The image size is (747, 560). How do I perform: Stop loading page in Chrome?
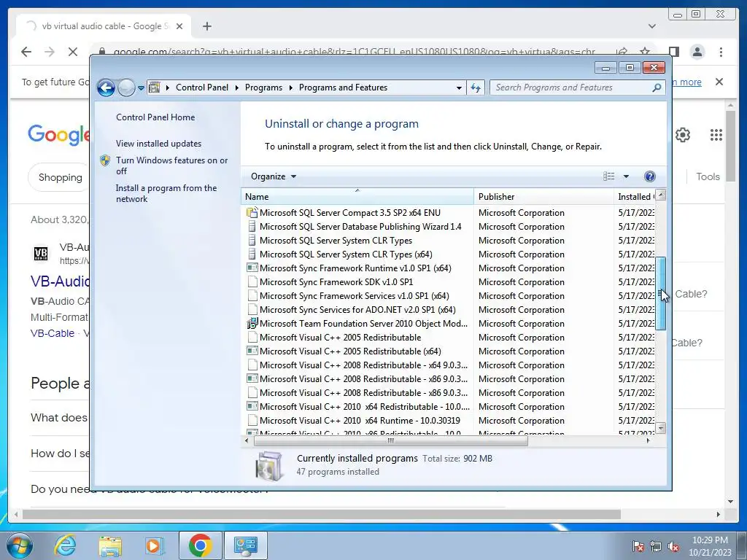(73, 52)
